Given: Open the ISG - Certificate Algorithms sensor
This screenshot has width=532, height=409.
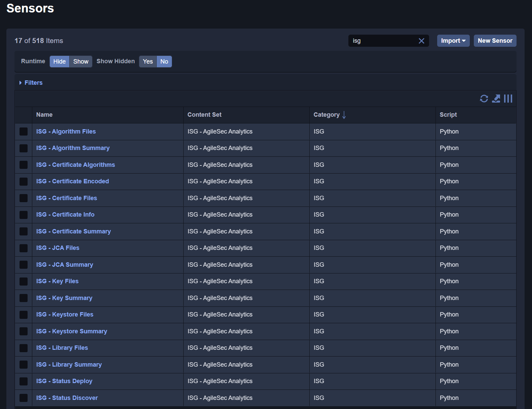Looking at the screenshot, I should (x=76, y=165).
